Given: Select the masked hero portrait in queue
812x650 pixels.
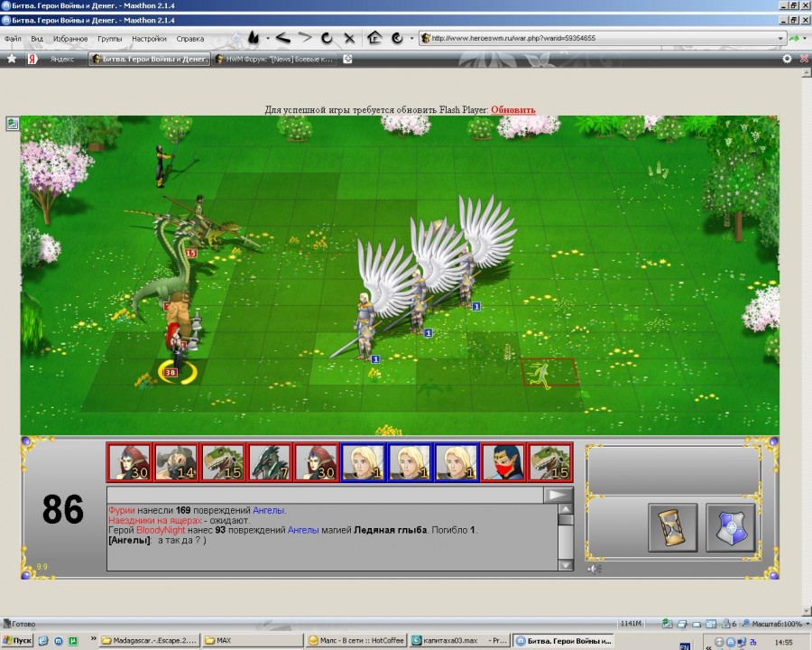Looking at the screenshot, I should click(x=503, y=461).
